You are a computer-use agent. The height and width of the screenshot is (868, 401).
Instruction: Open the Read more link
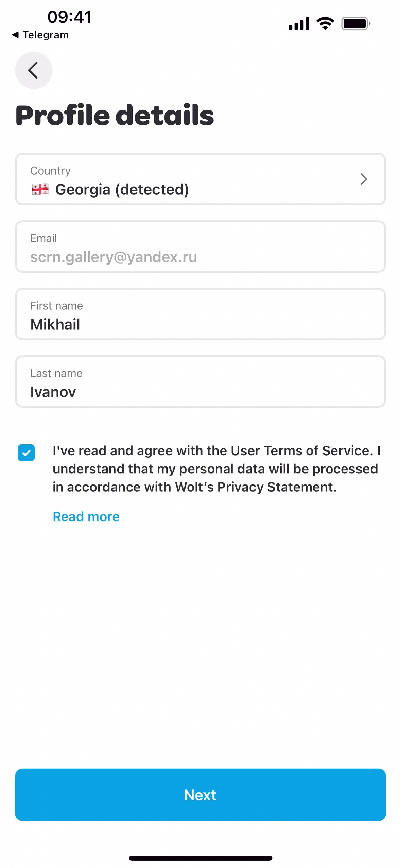click(x=86, y=516)
